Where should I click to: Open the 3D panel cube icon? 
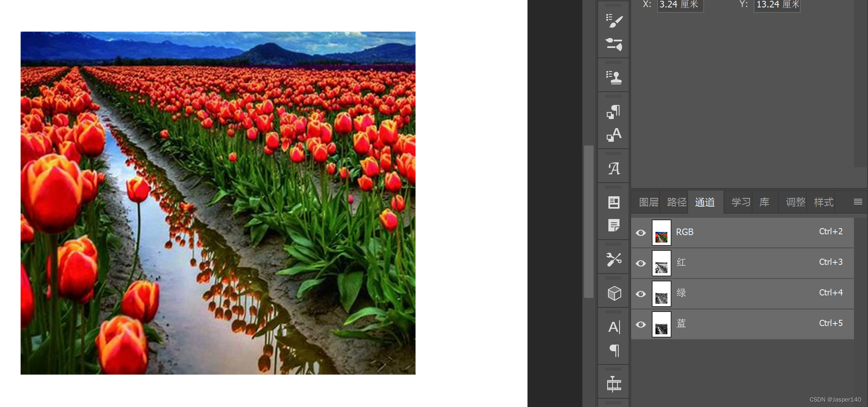point(614,293)
